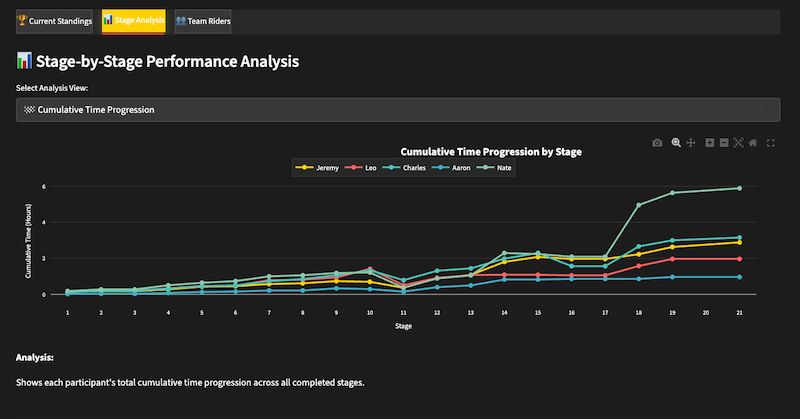Open chart in fullscreen mode
Viewport: 800px width, 419px height.
[x=771, y=143]
